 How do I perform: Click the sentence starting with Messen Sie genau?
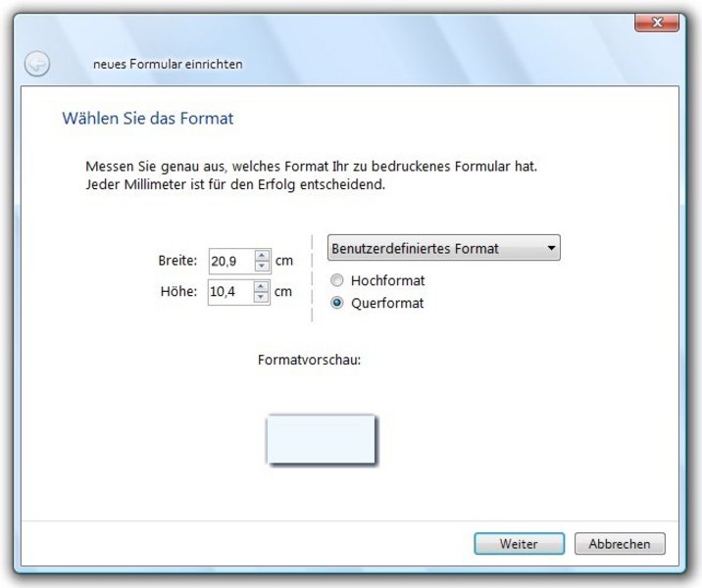pyautogui.click(x=311, y=167)
